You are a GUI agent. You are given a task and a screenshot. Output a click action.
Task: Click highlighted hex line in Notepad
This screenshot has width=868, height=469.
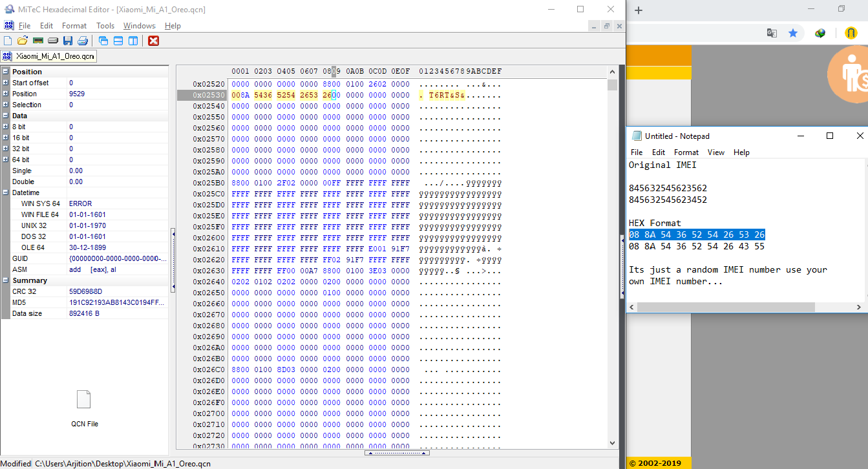click(697, 234)
